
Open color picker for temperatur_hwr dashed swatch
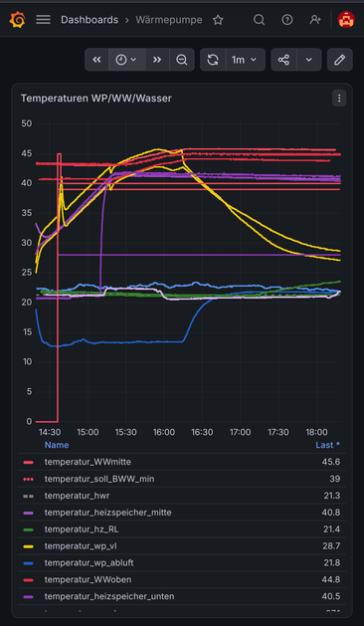[28, 496]
